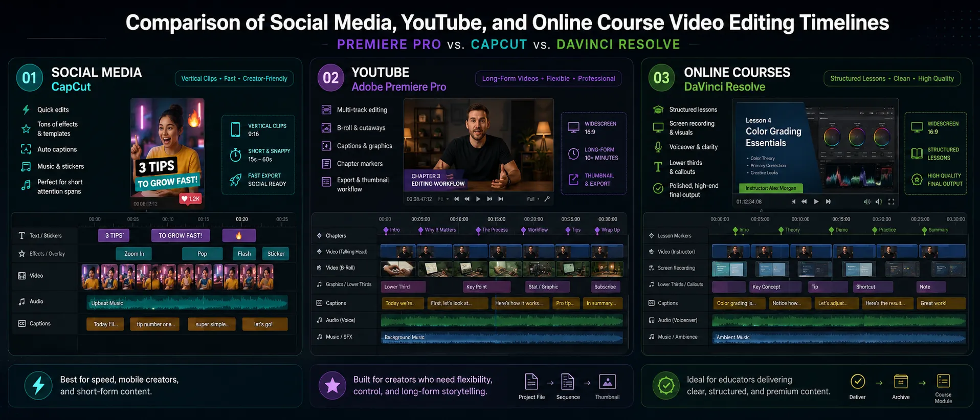Open the Fit zoom dropdown in Premiere preview
980x420 pixels.
tap(443, 199)
